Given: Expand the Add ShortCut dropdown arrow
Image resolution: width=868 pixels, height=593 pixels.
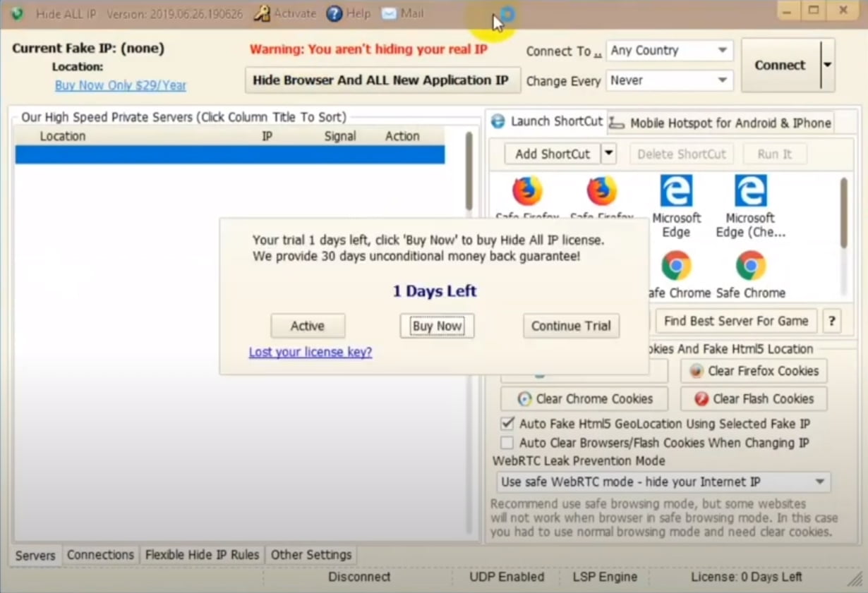Looking at the screenshot, I should pos(608,154).
